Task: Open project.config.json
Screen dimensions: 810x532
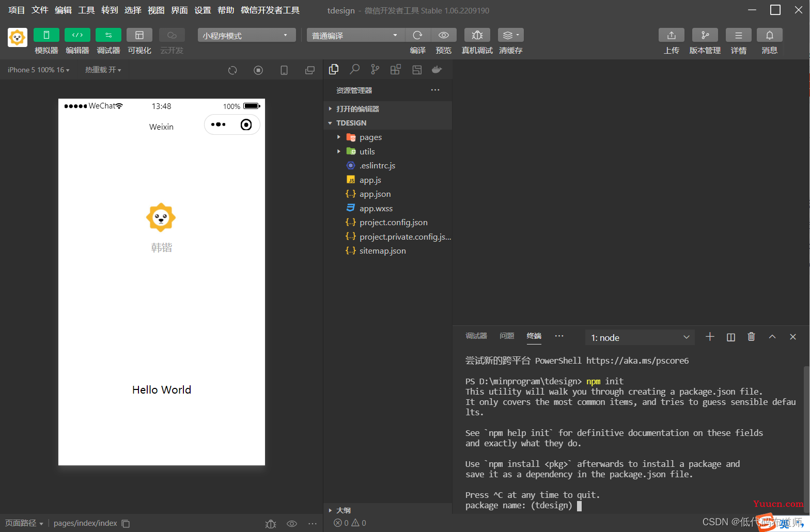Action: (x=388, y=223)
